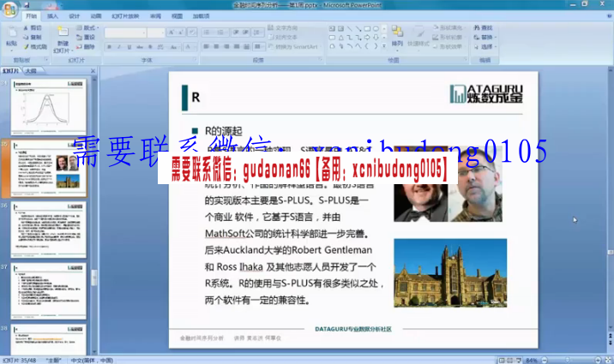Click Quick Styles (快速样式) button
614x364 pixels.
coord(418,37)
